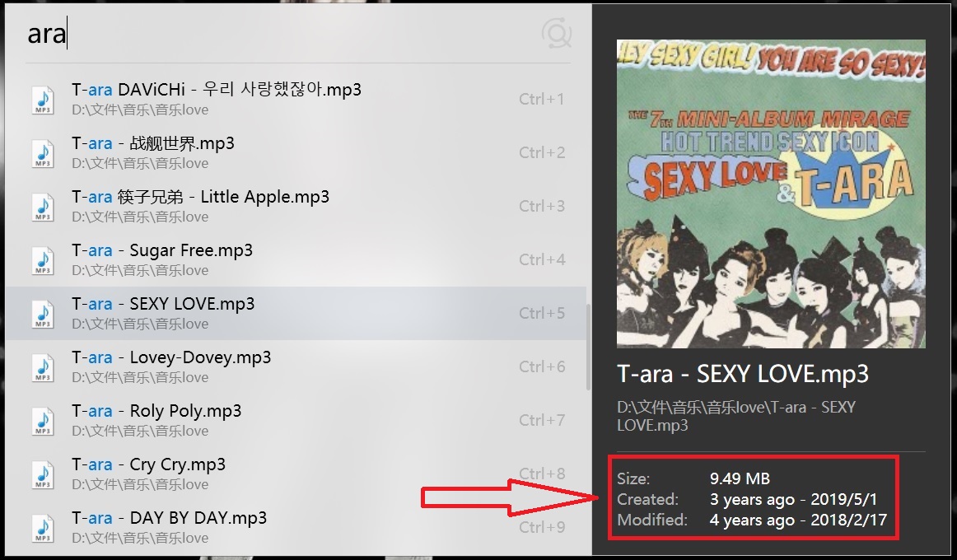Click folder path under DAViCHi result

[x=140, y=110]
